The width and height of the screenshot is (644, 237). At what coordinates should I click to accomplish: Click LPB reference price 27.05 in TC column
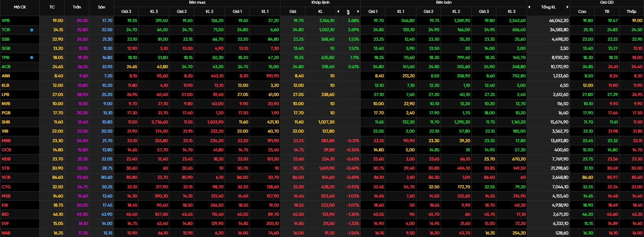click(58, 95)
